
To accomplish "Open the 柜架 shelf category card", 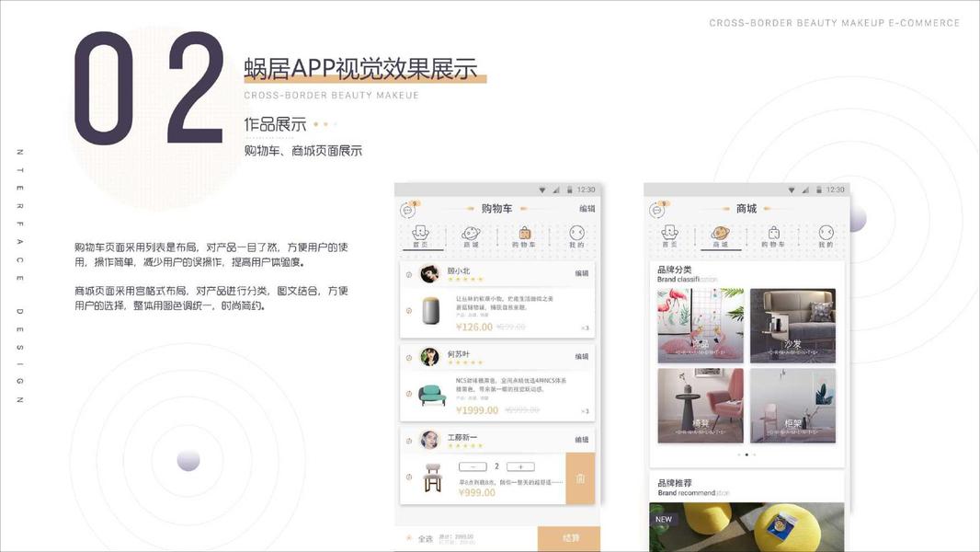I will point(792,406).
